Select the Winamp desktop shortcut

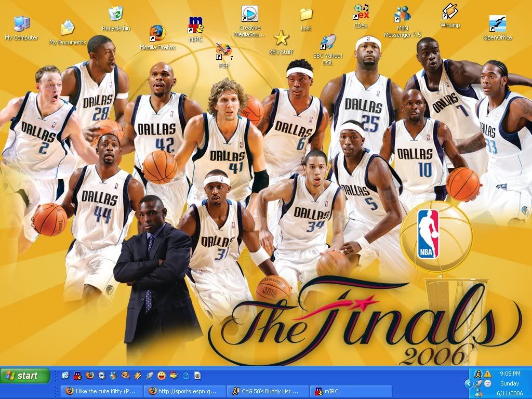[450, 16]
